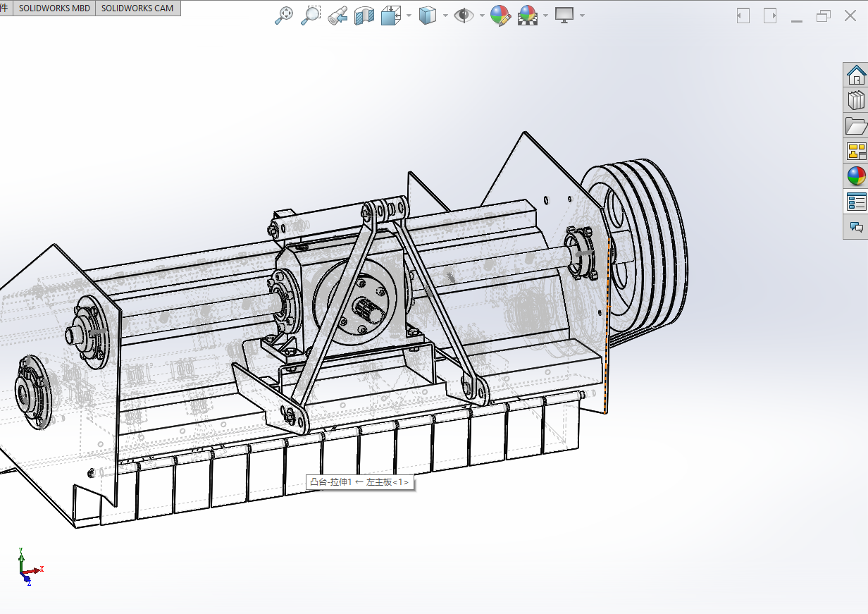The image size is (868, 614).
Task: Click the View Orientation cube icon
Action: tap(390, 16)
